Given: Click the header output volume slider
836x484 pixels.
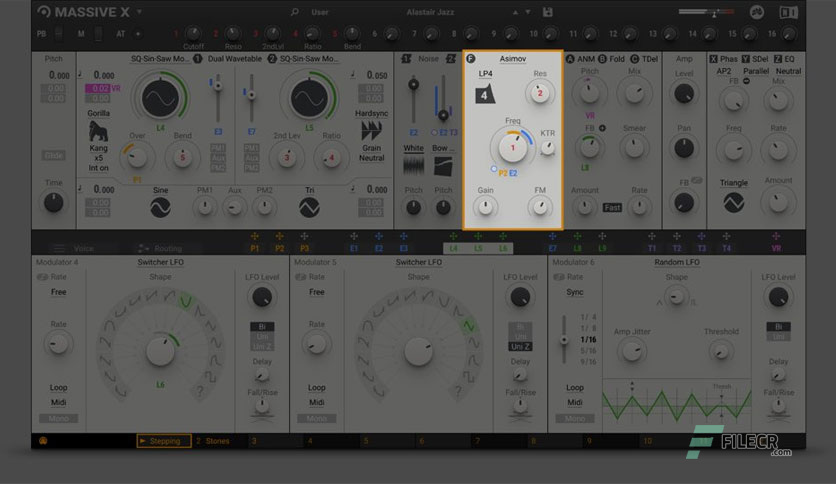Looking at the screenshot, I should (706, 12).
